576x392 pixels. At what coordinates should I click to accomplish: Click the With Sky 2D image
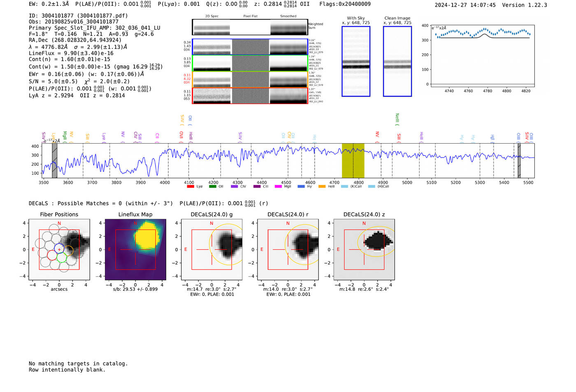(x=356, y=61)
